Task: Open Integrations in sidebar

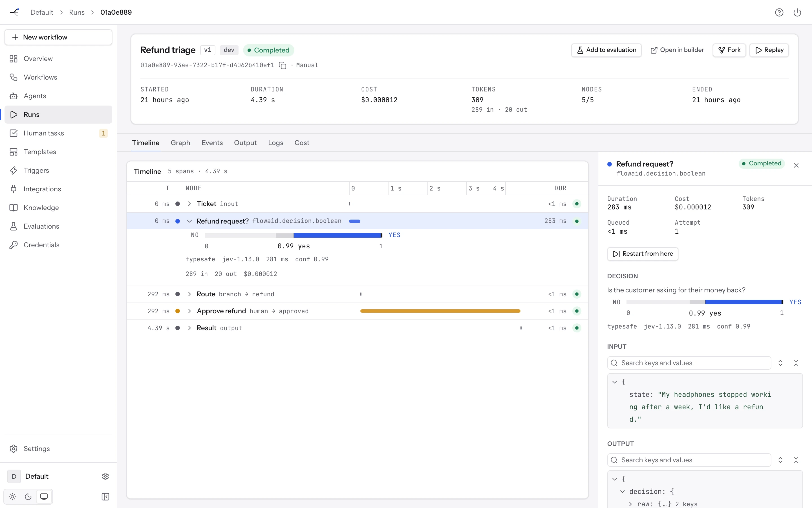Action: tap(58, 189)
